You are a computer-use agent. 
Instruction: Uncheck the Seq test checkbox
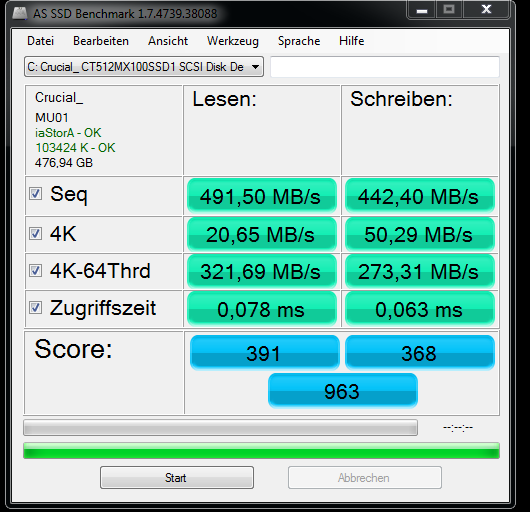point(35,194)
